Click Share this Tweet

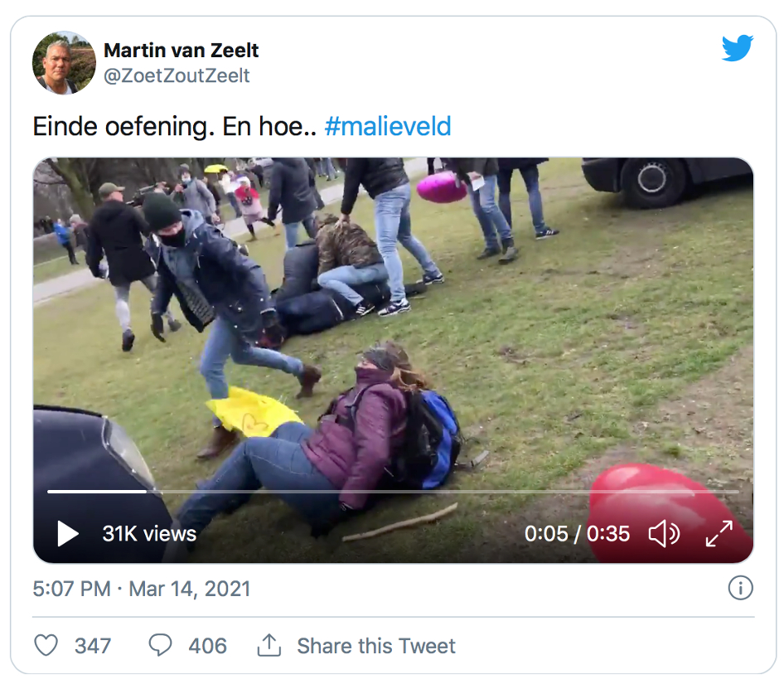click(376, 646)
